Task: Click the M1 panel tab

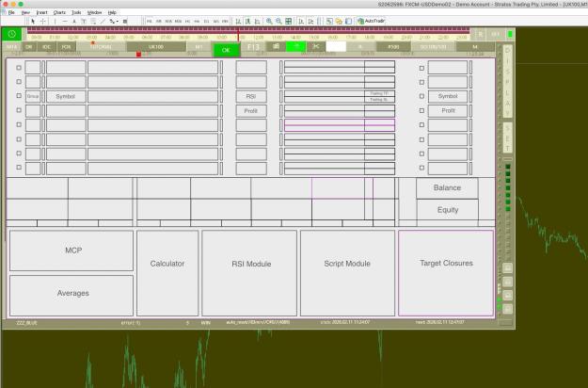Action: click(x=199, y=47)
